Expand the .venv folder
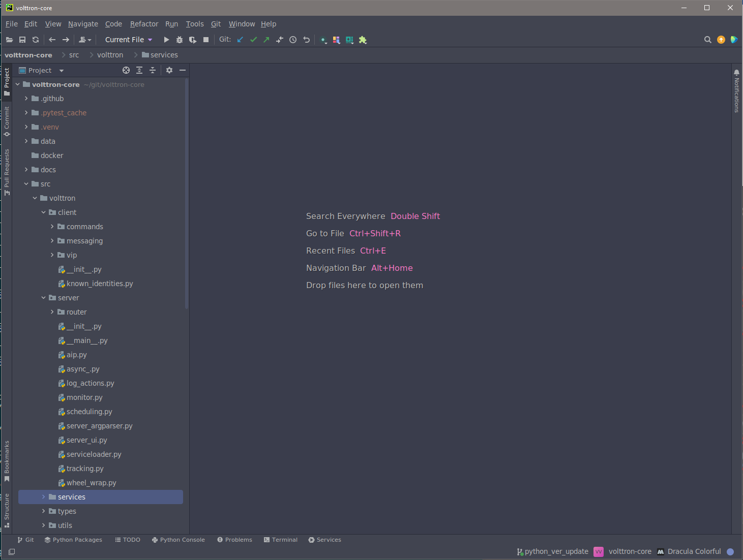This screenshot has height=560, width=743. [26, 127]
